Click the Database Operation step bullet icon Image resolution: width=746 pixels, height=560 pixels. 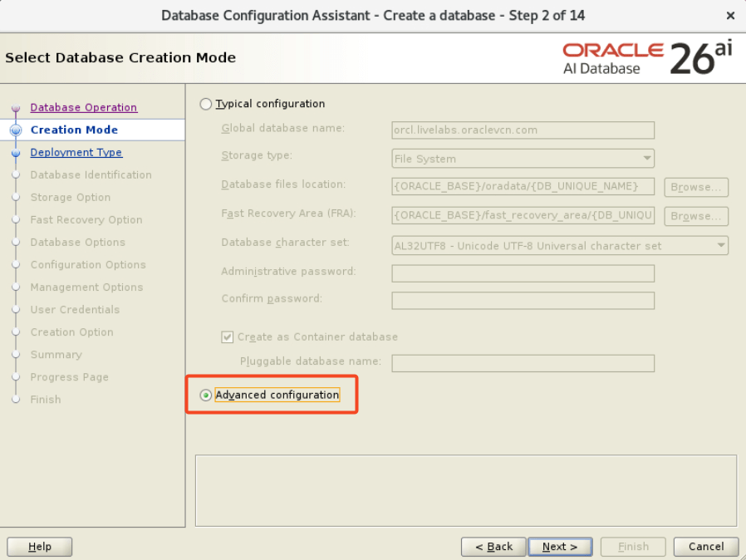(15, 108)
